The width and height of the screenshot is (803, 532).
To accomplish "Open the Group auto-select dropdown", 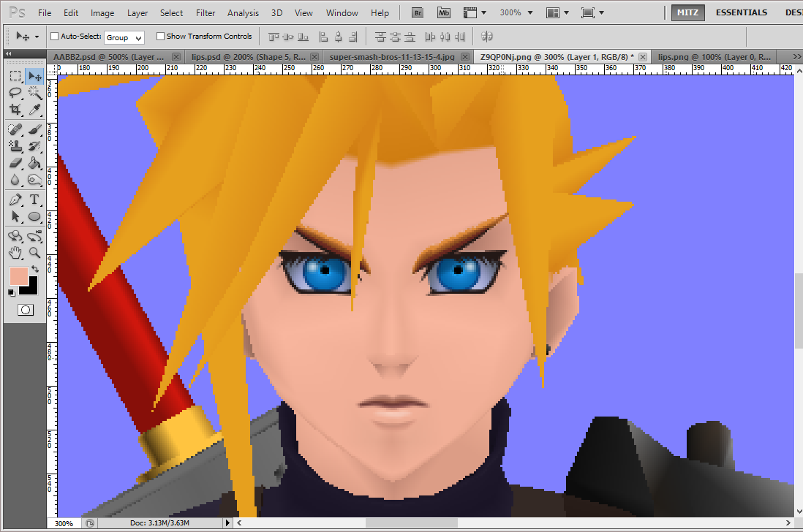I will (x=124, y=37).
